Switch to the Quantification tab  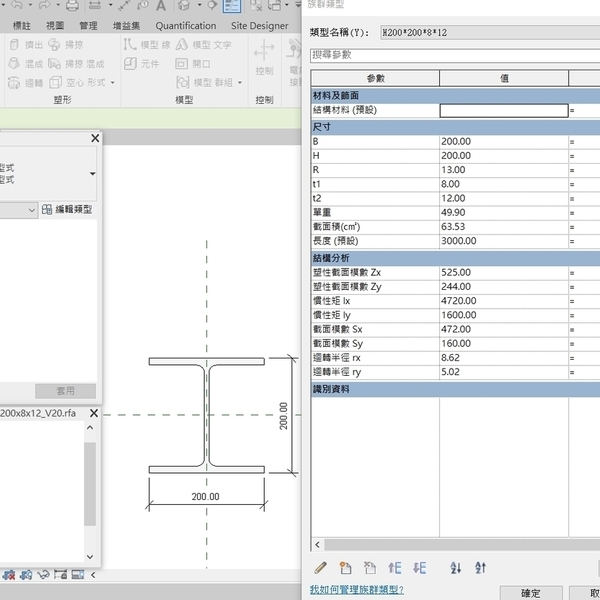click(x=185, y=26)
